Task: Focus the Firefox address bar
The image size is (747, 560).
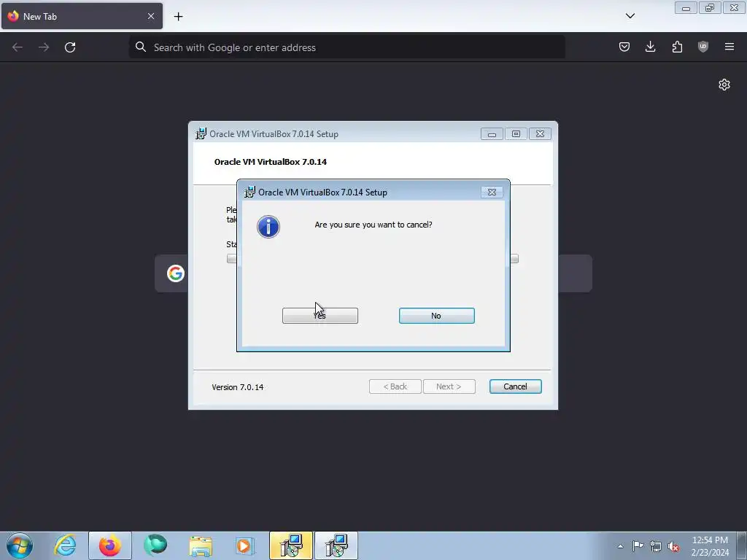Action: tap(347, 47)
